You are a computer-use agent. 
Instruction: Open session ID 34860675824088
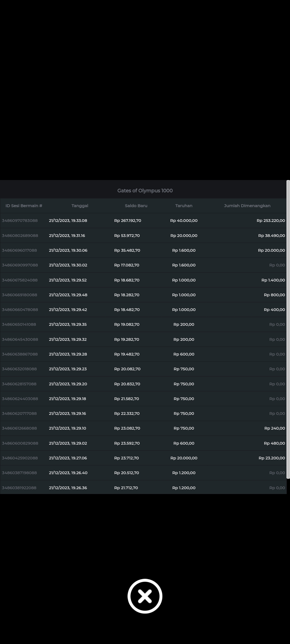pos(20,280)
